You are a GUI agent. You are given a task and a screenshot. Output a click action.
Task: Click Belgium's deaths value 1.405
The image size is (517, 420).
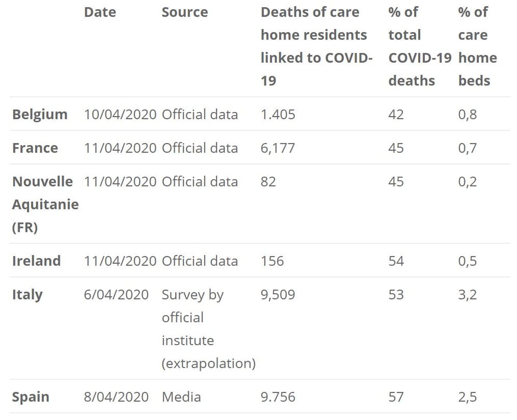point(278,114)
